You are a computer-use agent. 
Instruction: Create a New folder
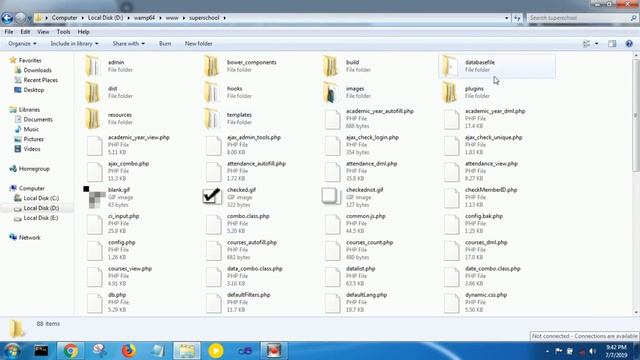click(198, 44)
